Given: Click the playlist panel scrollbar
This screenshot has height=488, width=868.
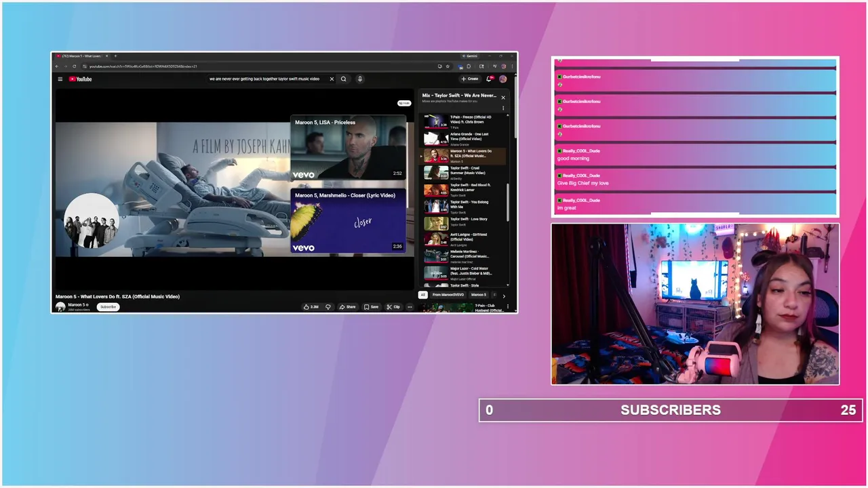Looking at the screenshot, I should 508,201.
